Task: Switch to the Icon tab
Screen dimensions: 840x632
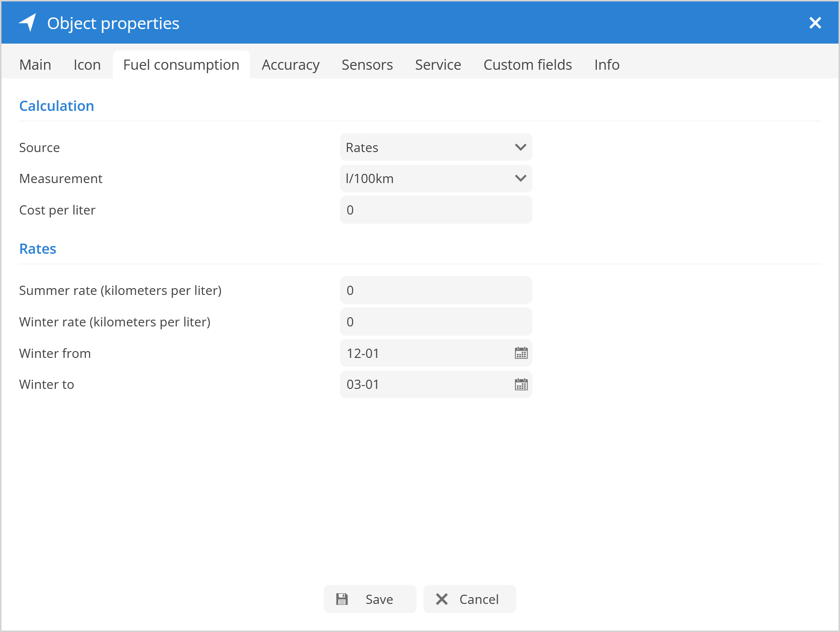Action: coord(87,65)
